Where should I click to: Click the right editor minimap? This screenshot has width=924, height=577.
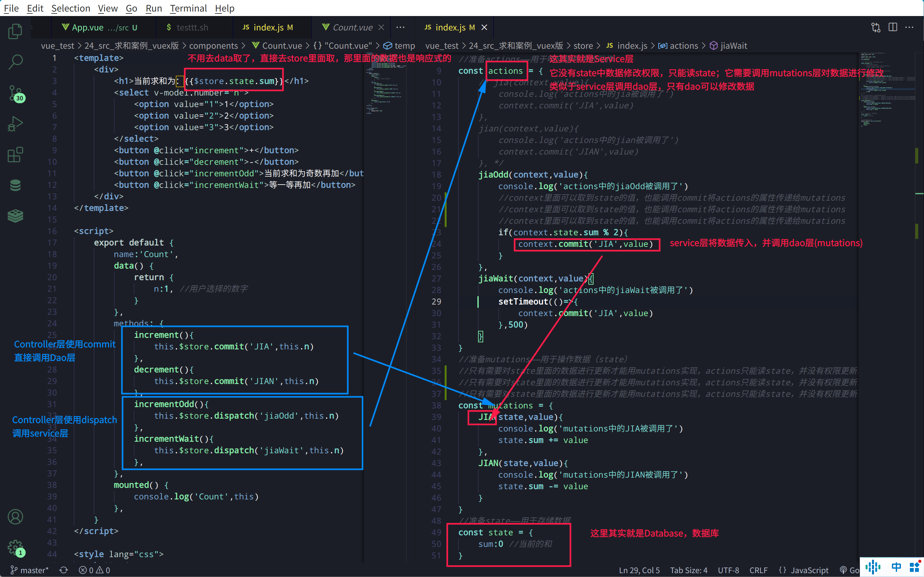click(886, 92)
